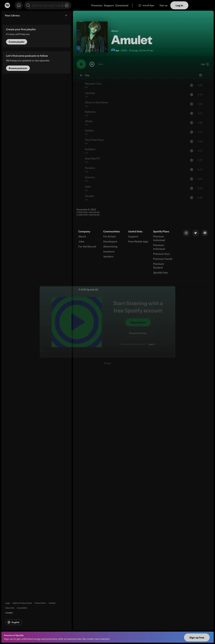Open the Vendors footer link
Screen dimensions: 215x644
[x=108, y=256]
